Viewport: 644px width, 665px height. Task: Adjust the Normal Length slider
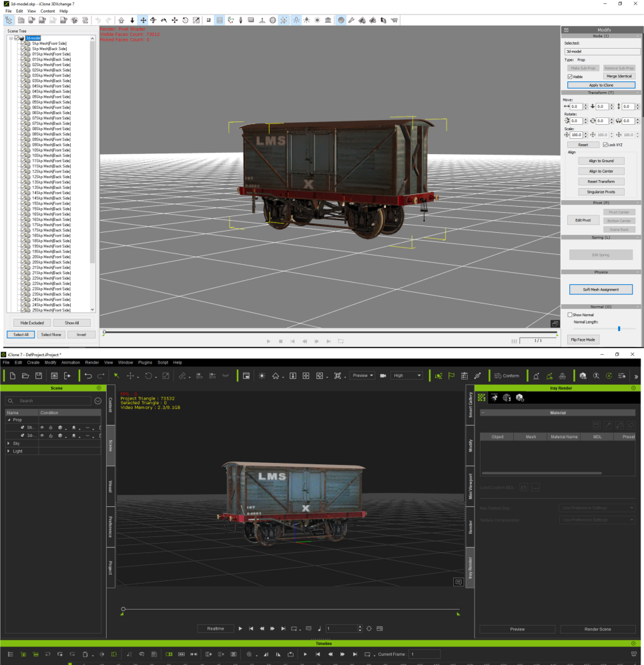point(619,329)
